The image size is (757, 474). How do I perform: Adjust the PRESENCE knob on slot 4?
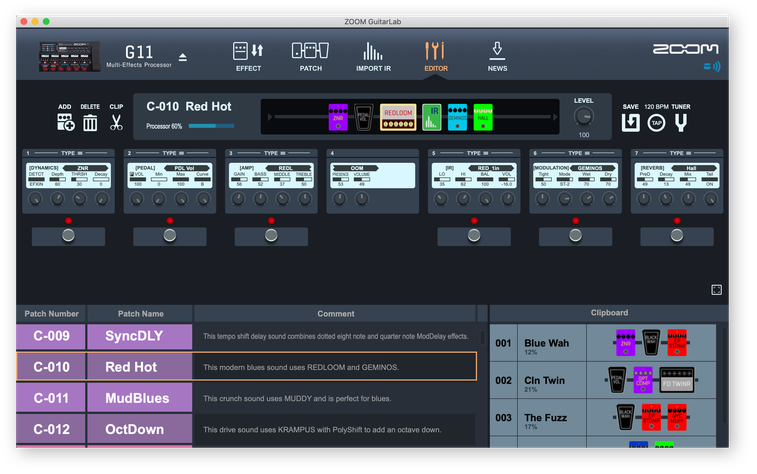tap(340, 198)
